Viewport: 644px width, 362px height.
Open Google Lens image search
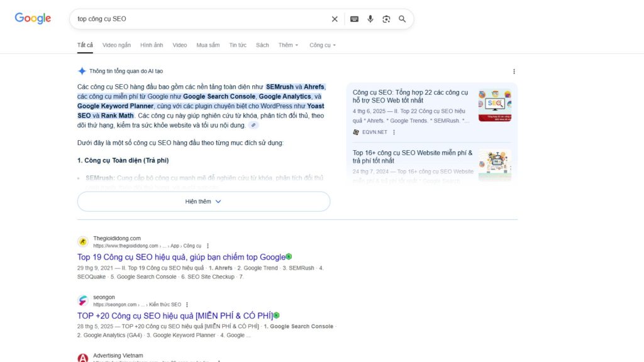pos(386,19)
